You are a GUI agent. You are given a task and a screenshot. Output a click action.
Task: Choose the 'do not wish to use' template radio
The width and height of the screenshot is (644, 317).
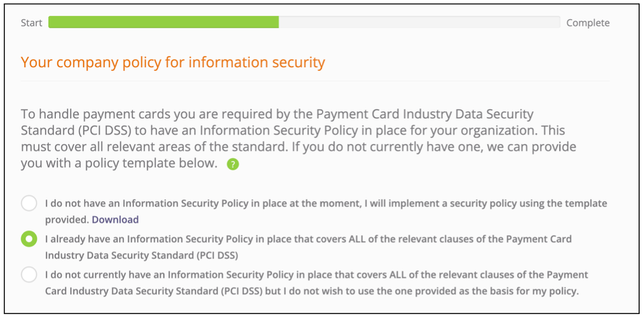[x=29, y=274]
